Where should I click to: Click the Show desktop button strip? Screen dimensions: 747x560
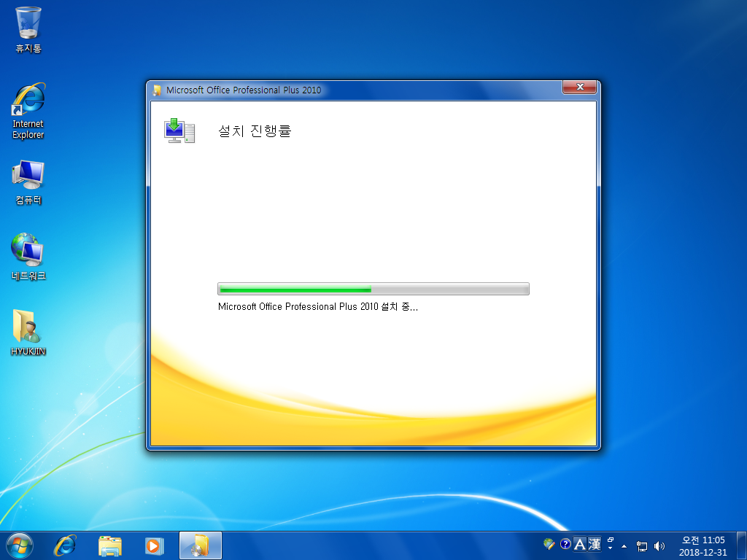tap(742, 545)
